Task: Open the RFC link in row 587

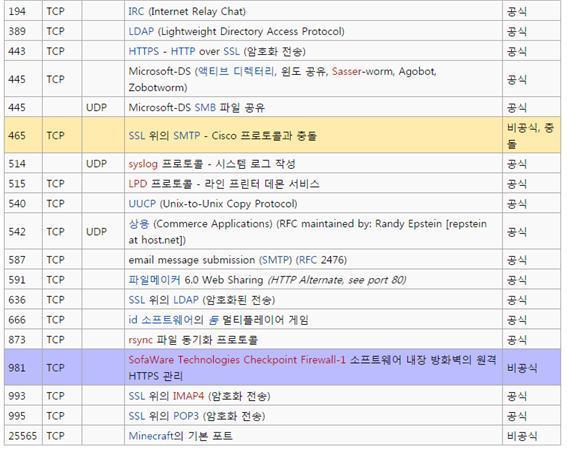Action: pos(307,260)
